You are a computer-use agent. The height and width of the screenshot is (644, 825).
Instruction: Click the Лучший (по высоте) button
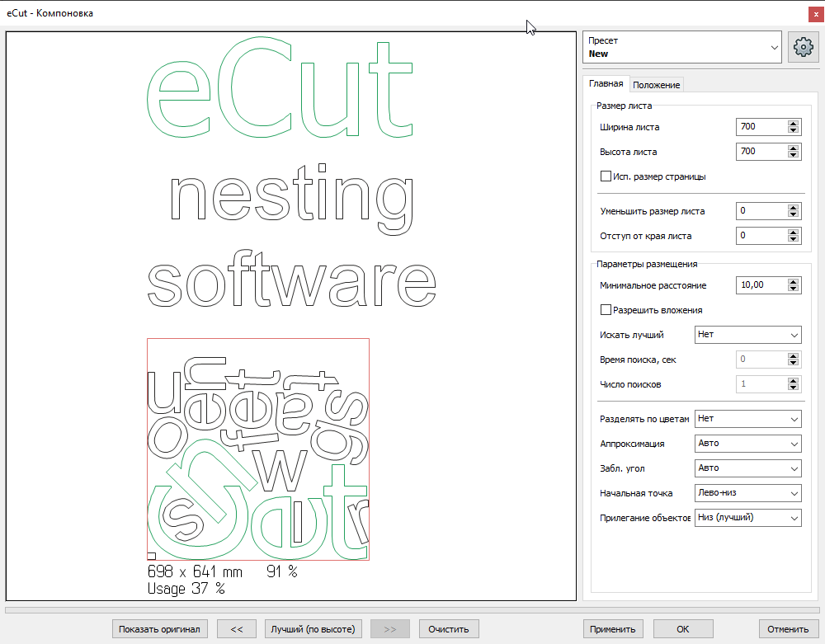tap(313, 629)
